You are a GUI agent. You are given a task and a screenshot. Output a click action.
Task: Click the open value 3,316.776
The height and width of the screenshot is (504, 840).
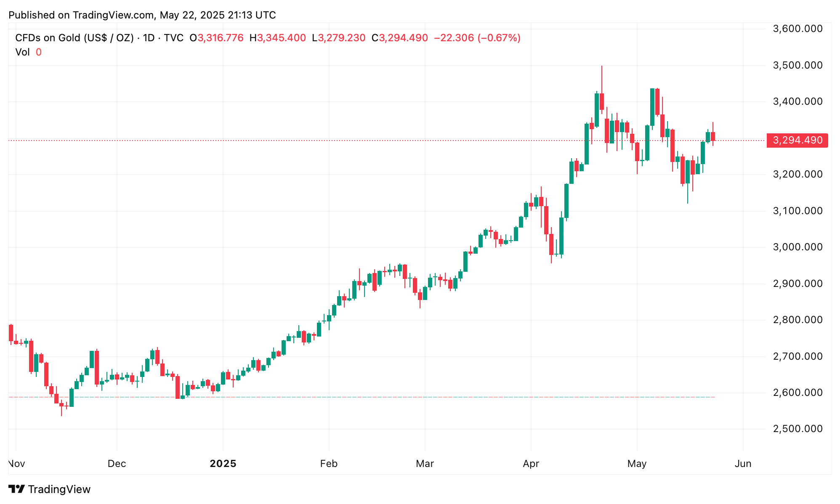(221, 38)
